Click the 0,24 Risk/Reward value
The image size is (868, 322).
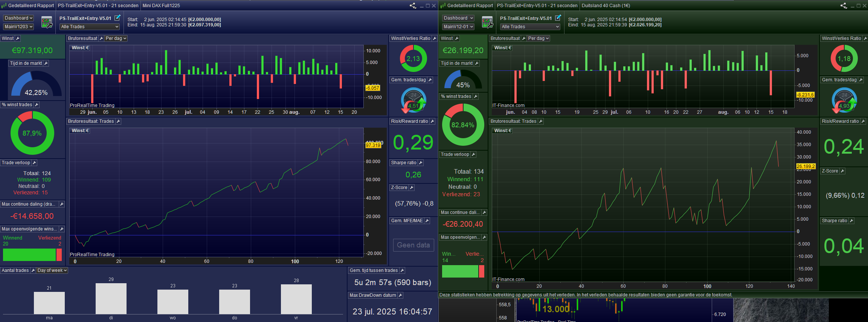(844, 147)
